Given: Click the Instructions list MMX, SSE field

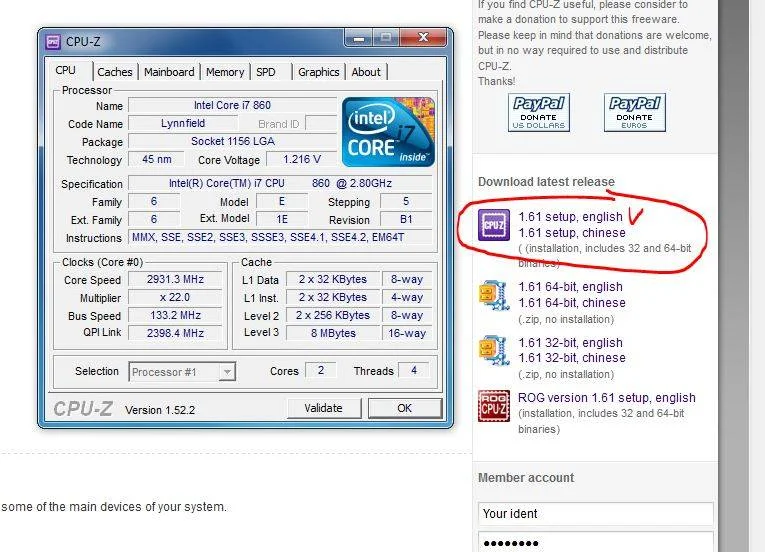Looking at the screenshot, I should tap(280, 238).
